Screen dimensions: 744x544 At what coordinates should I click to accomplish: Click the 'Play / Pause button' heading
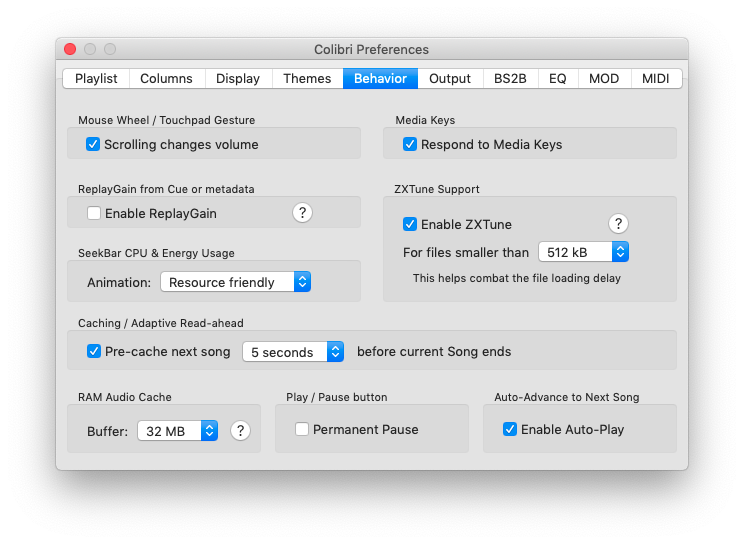(x=337, y=397)
